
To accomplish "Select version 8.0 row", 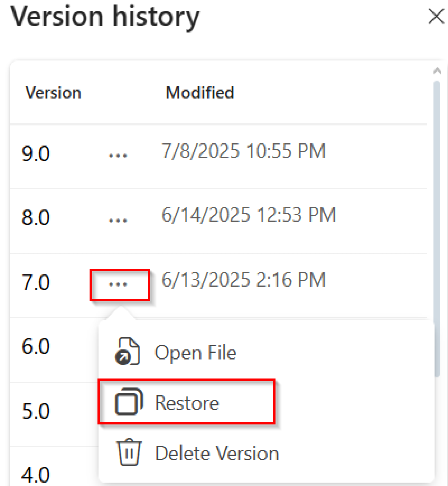I will coord(36,218).
